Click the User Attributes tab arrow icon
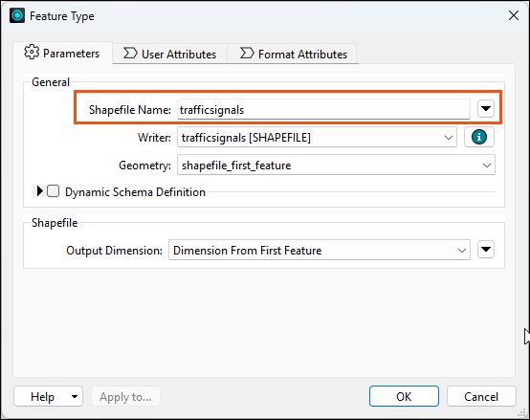 tap(130, 54)
